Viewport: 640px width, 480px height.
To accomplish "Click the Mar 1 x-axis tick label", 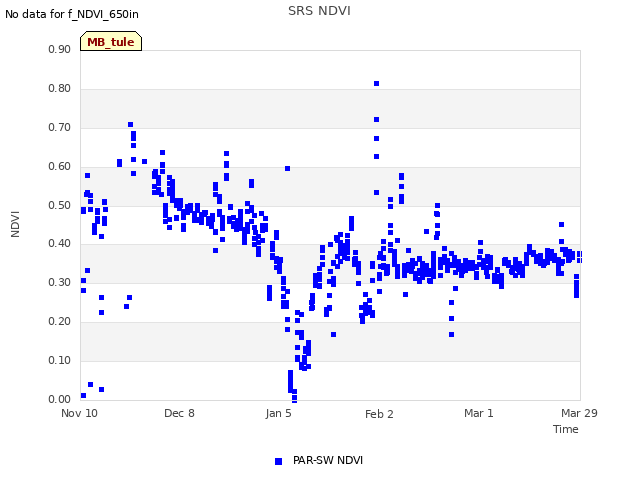I will click(x=478, y=413).
